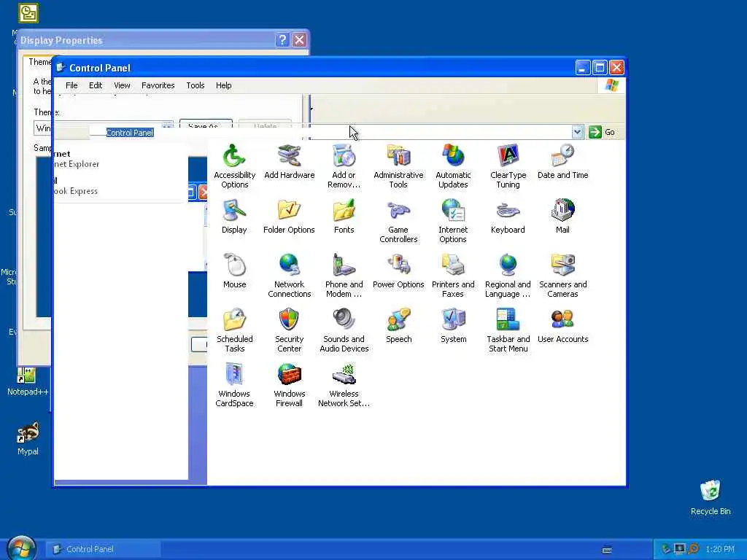Open Power Options icon
This screenshot has height=560, width=747.
[398, 265]
